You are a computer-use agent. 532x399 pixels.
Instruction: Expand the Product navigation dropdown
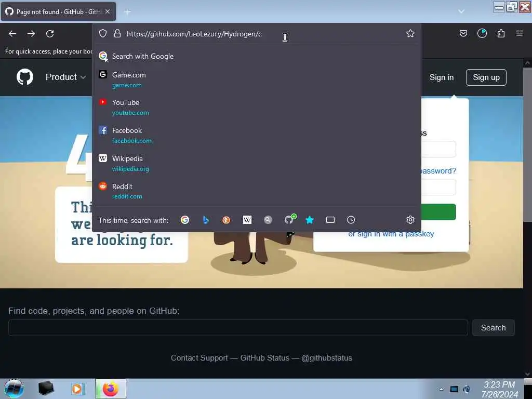(x=66, y=77)
